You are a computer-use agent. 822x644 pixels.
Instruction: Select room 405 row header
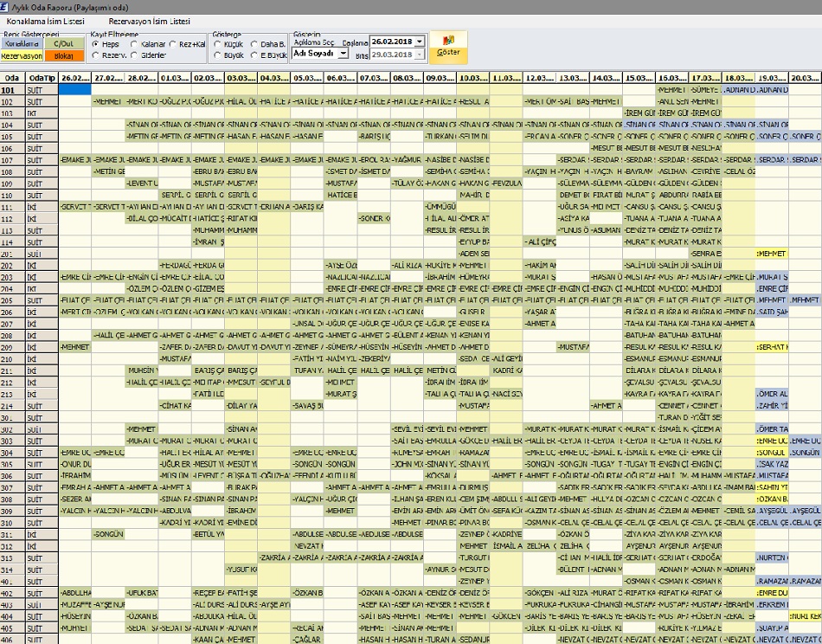coord(13,628)
